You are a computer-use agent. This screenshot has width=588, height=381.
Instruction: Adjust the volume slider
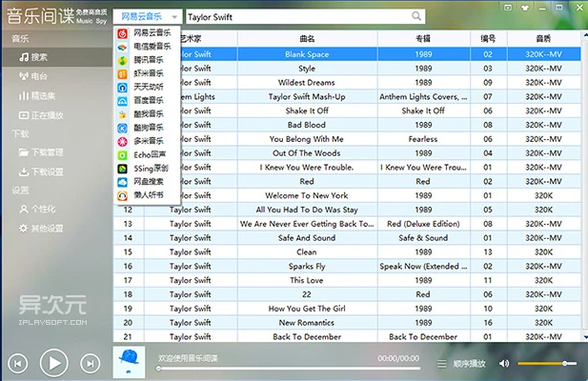coord(547,364)
